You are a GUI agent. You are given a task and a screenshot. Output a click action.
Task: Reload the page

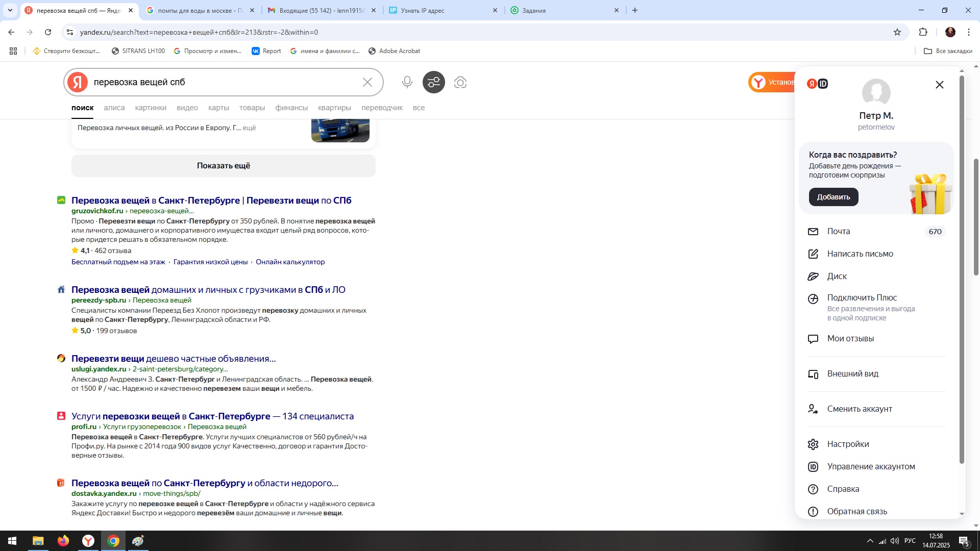(48, 32)
